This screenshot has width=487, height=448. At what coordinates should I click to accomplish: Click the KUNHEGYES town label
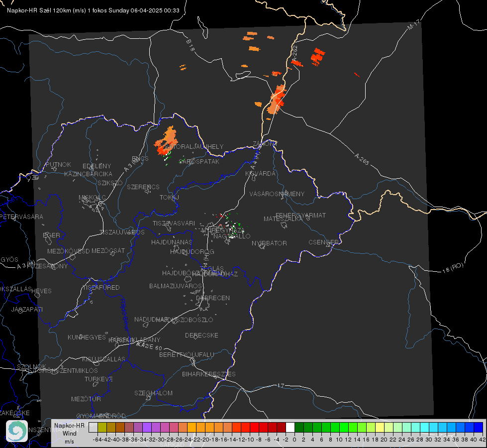87,337
